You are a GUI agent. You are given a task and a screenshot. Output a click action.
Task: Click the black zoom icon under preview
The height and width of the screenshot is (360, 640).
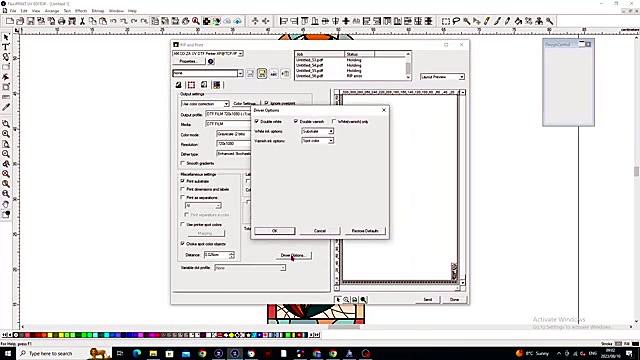pos(363,300)
